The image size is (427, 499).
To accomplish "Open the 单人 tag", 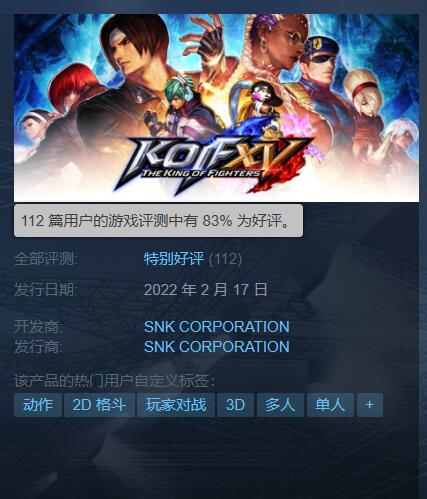I will (x=330, y=405).
